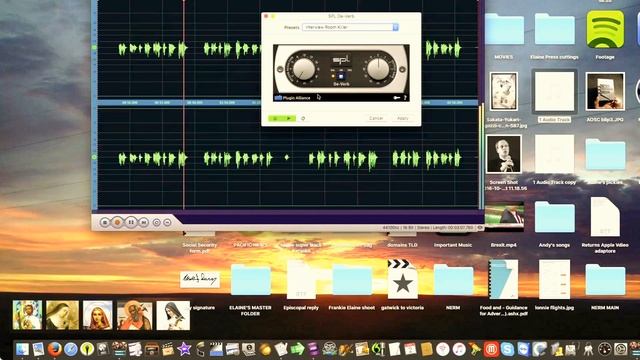Screen dimensions: 640x360
Task: Adjust the left knob on the De-Verb plugin
Action: (x=304, y=69)
